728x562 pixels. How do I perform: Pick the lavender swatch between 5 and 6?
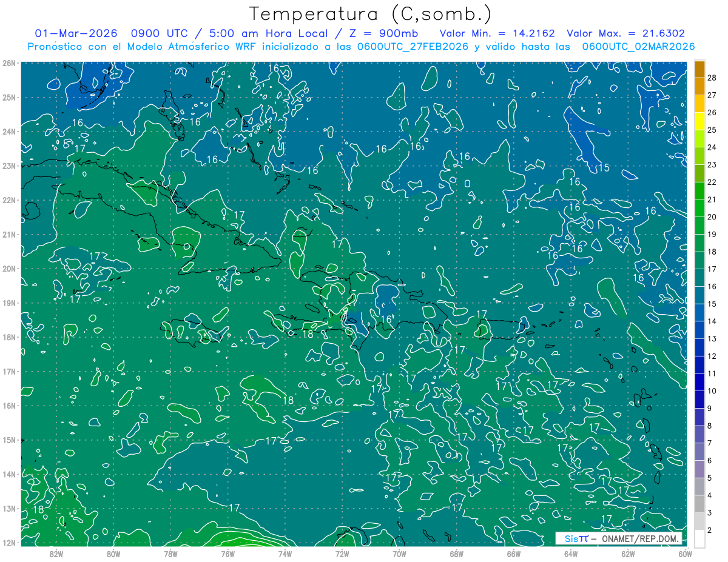coord(699,469)
